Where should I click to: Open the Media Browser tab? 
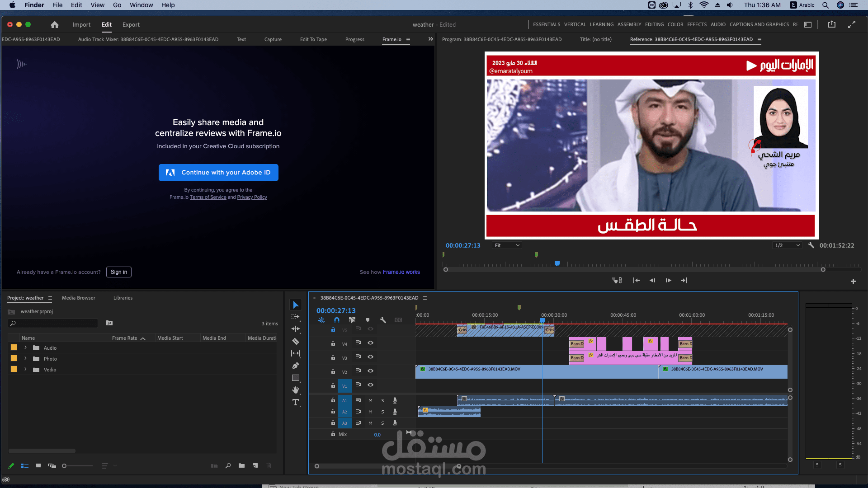point(79,298)
